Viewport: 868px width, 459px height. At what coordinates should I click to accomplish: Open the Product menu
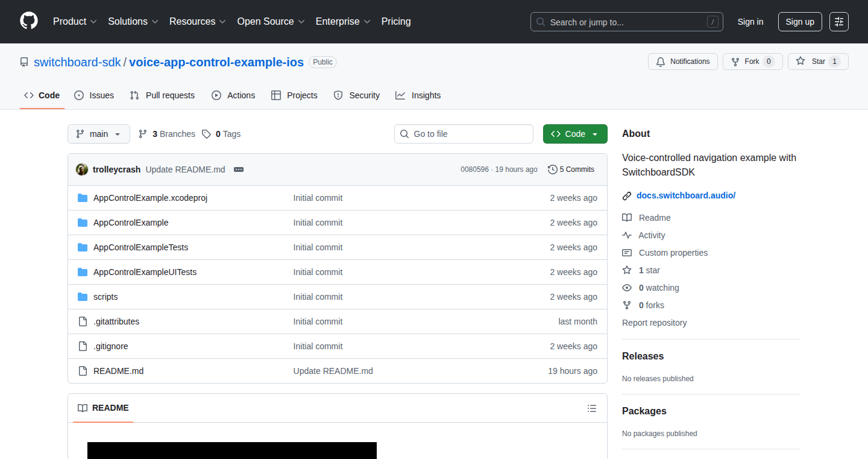tap(75, 22)
